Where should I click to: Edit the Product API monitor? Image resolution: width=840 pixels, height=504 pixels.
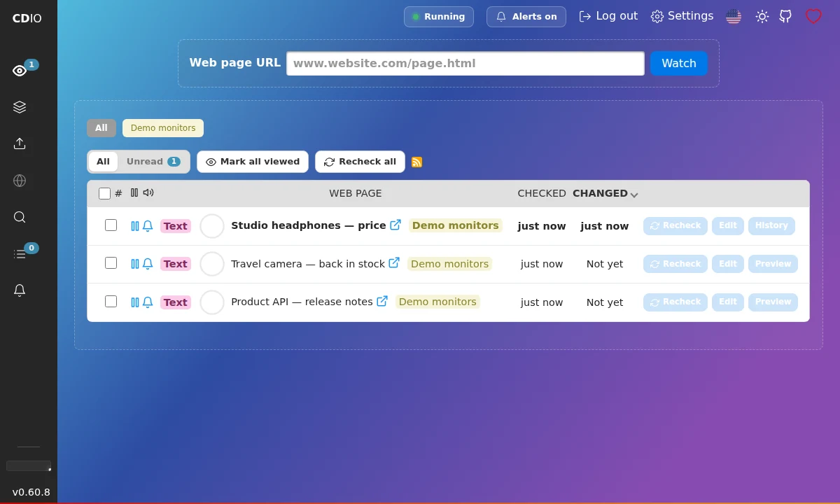pos(728,302)
